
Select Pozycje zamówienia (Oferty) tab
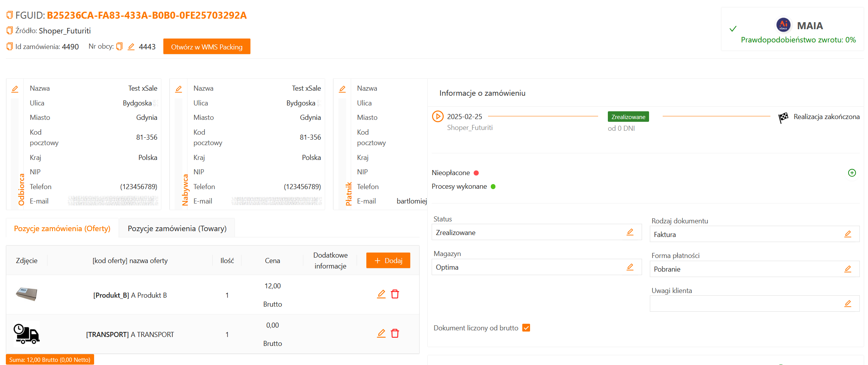62,228
